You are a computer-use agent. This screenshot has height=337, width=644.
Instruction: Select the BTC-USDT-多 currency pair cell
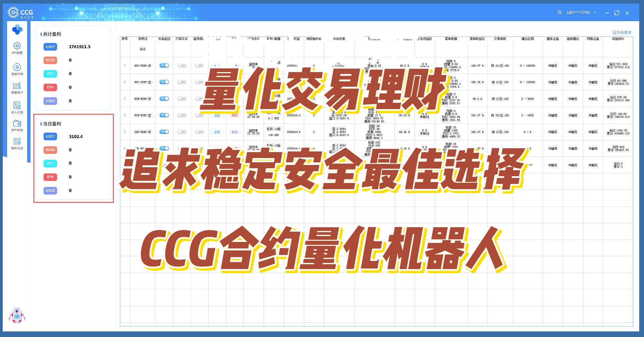[143, 66]
